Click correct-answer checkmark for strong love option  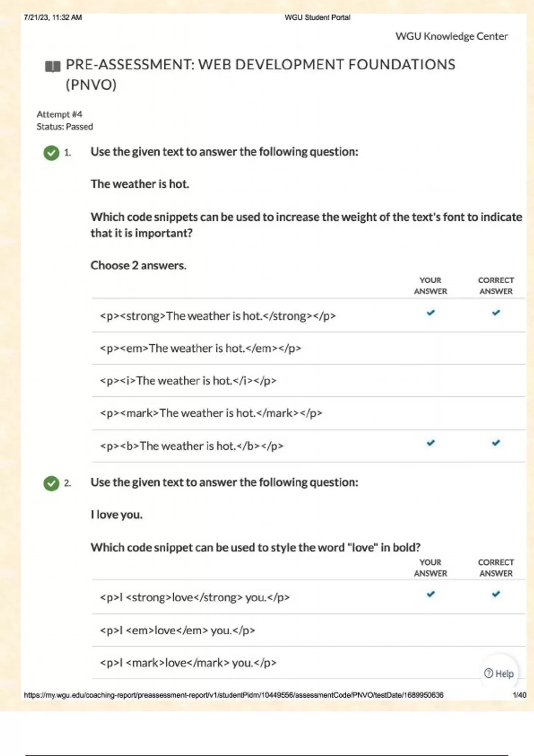coord(496,594)
